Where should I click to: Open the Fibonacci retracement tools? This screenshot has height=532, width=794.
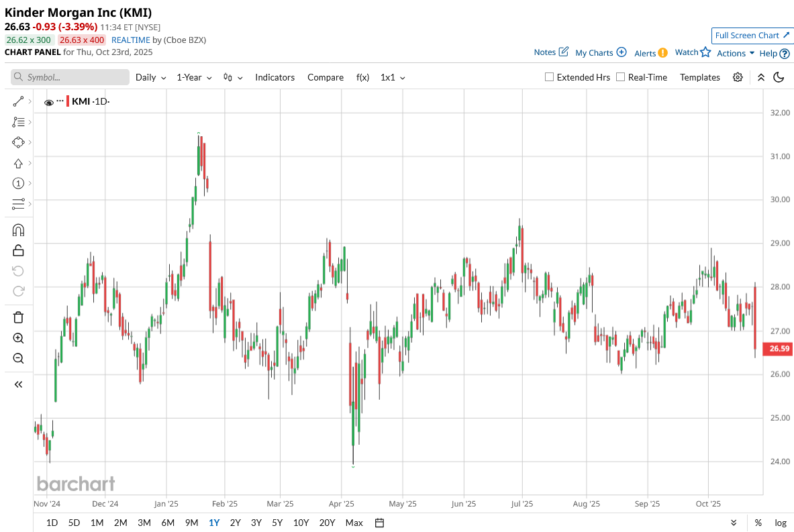click(18, 122)
